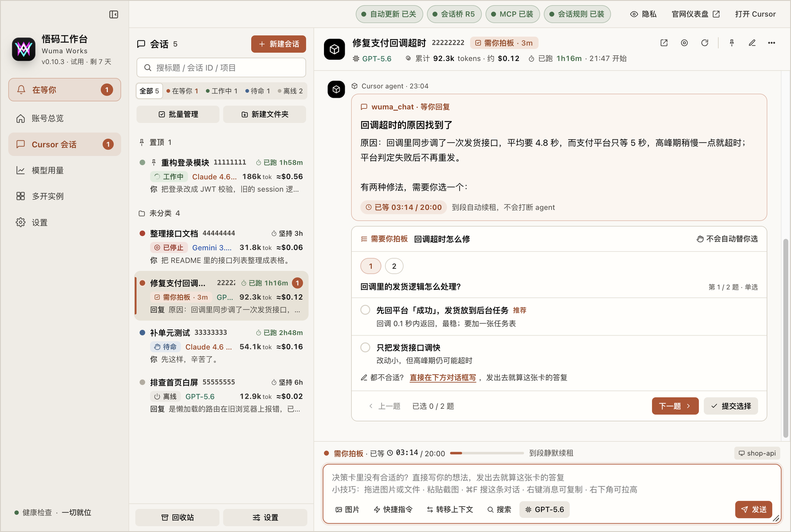
Task: Filter sessions by 全部 5 tab
Action: click(149, 91)
